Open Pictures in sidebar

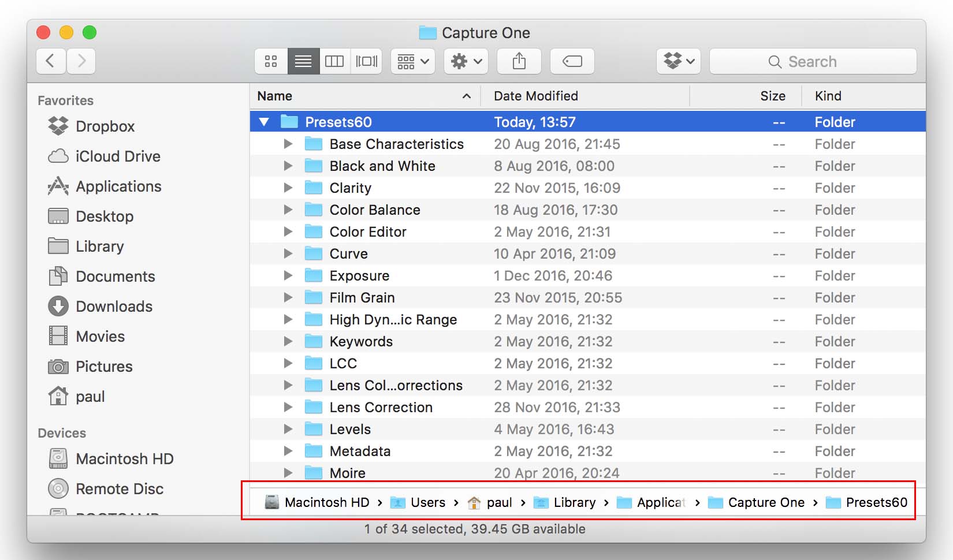tap(90, 367)
